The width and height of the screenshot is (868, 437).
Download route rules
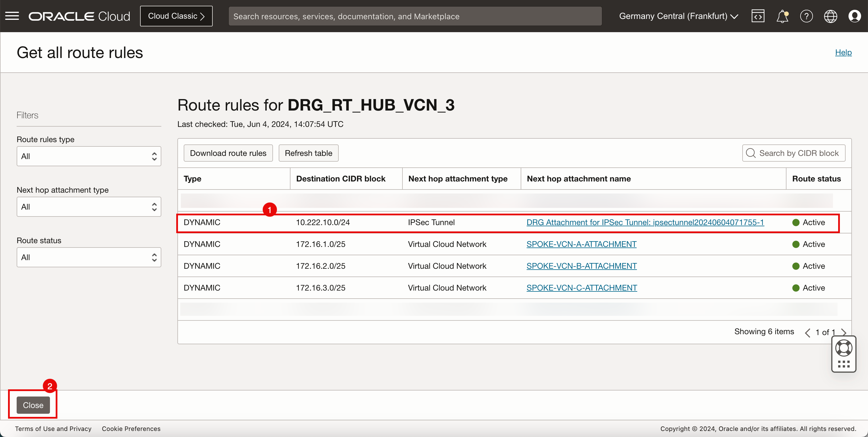tap(228, 153)
